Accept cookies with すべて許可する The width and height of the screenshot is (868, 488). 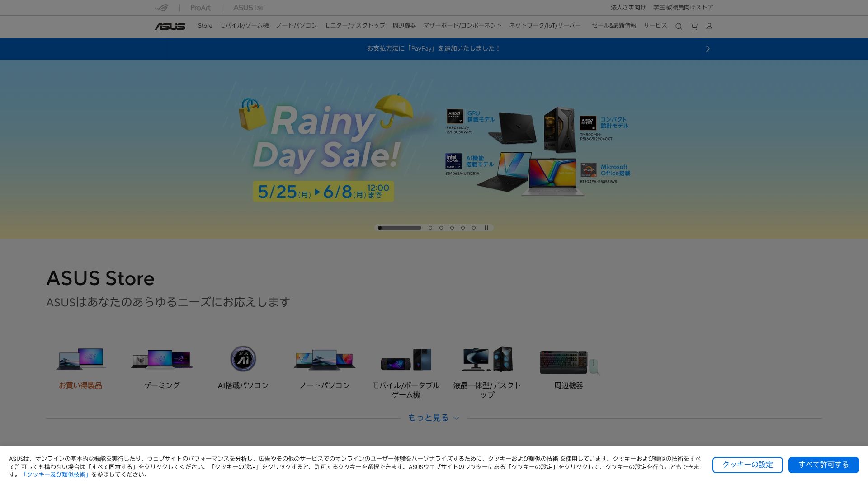824,465
